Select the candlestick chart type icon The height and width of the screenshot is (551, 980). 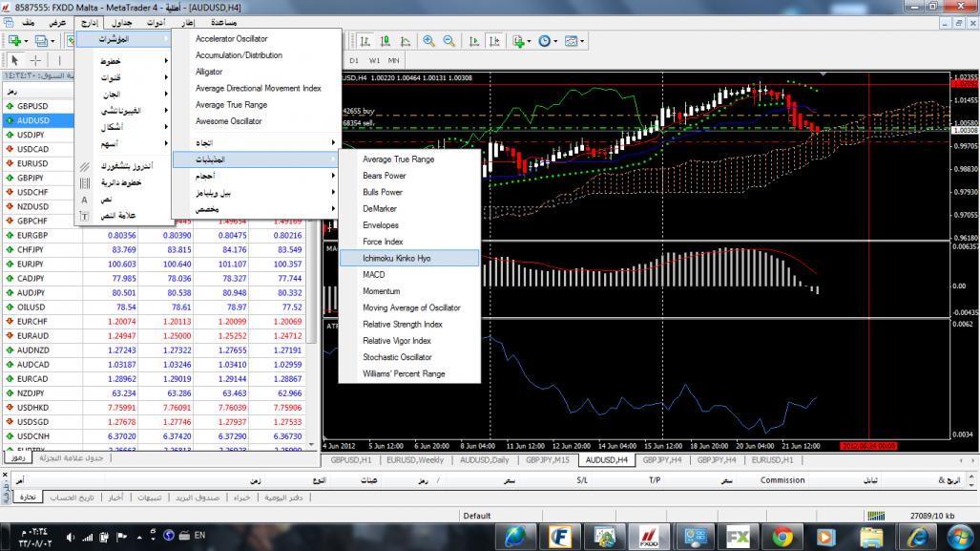385,41
